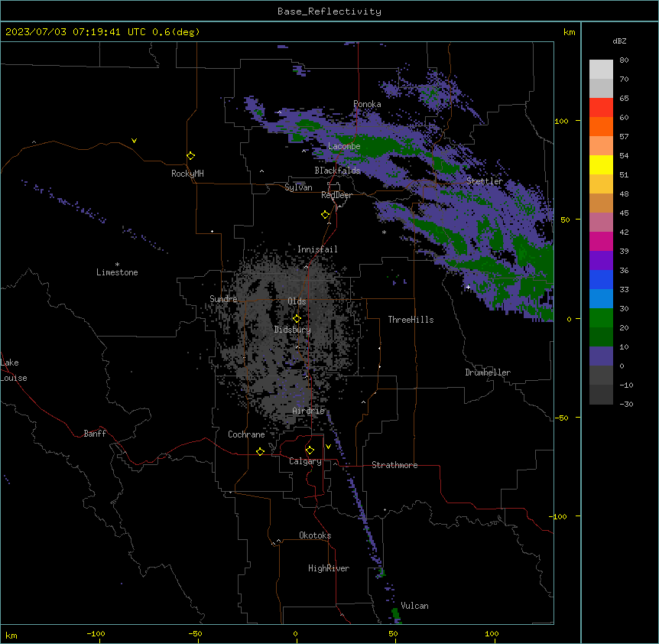Click the -30 value in dBZ legend
This screenshot has width=659, height=644.
pyautogui.click(x=626, y=404)
